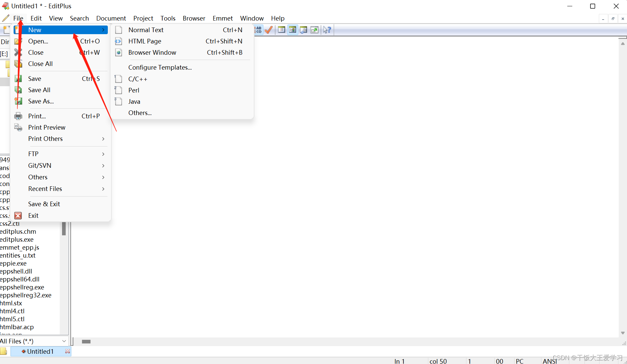627x364 pixels.
Task: Expand the FTP submenu
Action: coord(104,154)
